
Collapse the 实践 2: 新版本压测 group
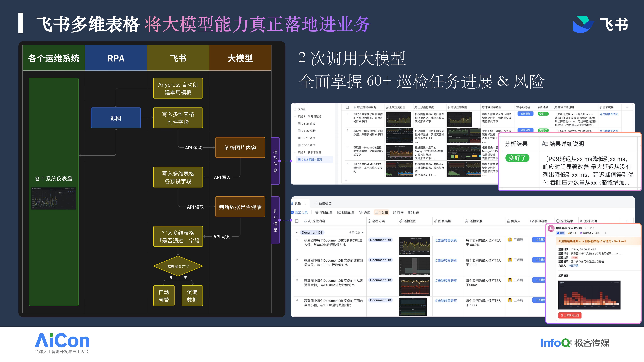295,152
